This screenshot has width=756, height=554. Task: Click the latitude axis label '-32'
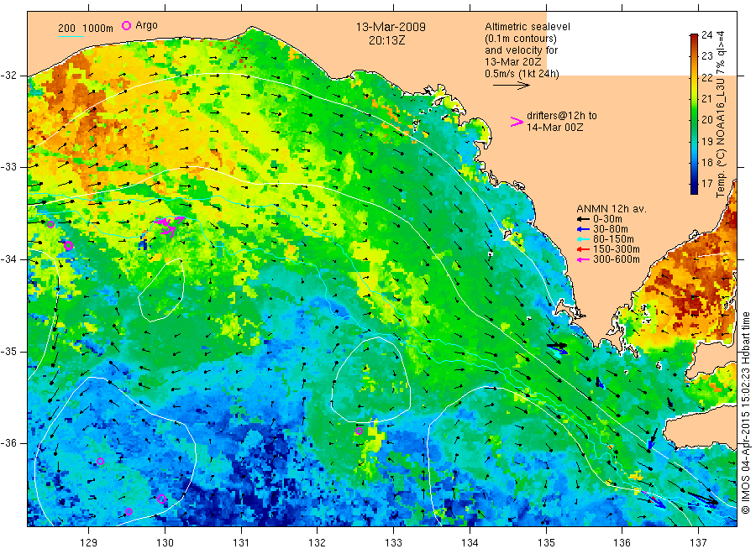pyautogui.click(x=9, y=76)
